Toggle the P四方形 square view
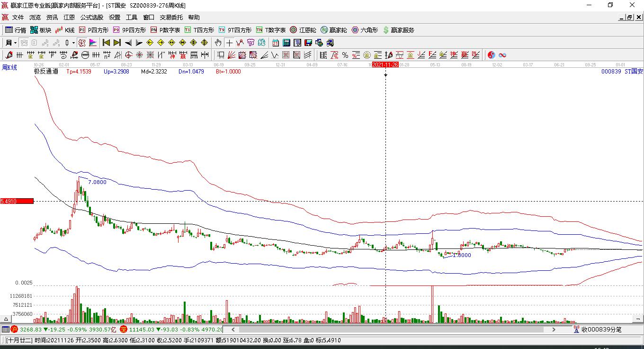This screenshot has height=349, width=644. [x=94, y=30]
